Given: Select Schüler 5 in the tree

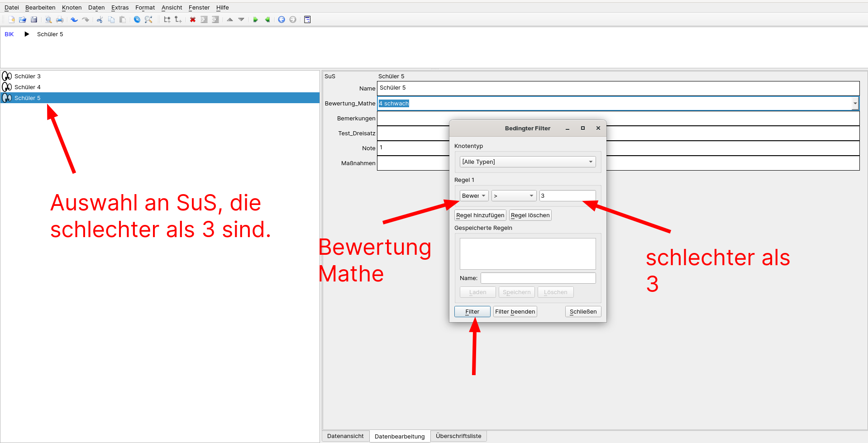Looking at the screenshot, I should pos(160,98).
